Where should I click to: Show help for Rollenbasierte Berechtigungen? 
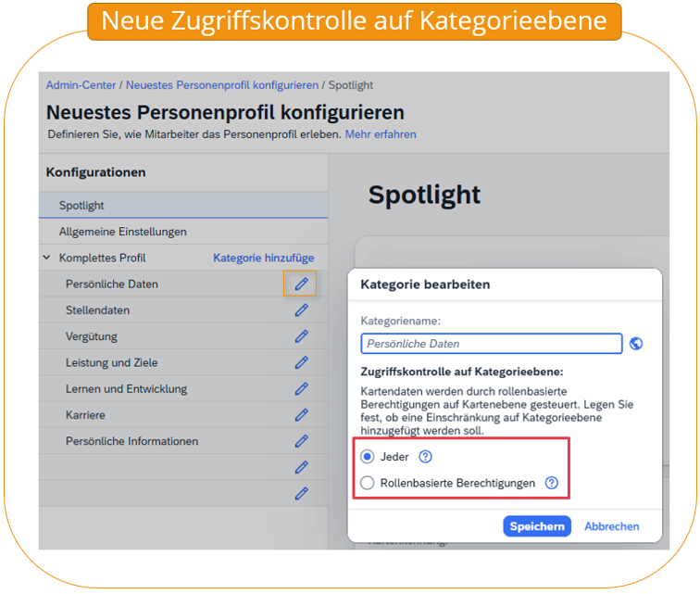click(552, 483)
